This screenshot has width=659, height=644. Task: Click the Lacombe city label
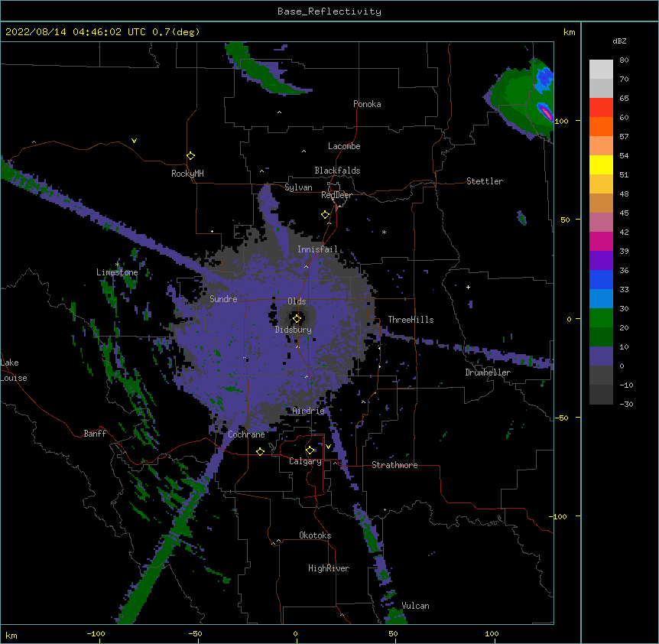tap(344, 146)
